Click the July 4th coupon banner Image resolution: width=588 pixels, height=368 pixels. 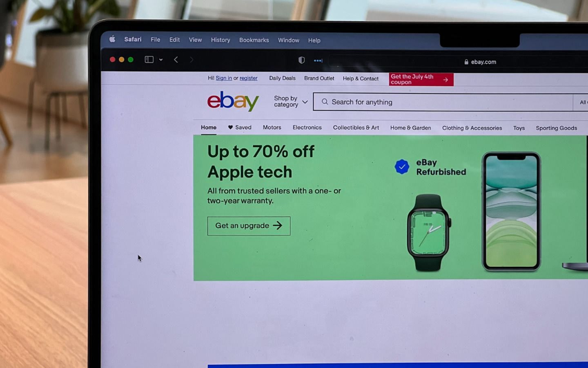click(x=421, y=79)
